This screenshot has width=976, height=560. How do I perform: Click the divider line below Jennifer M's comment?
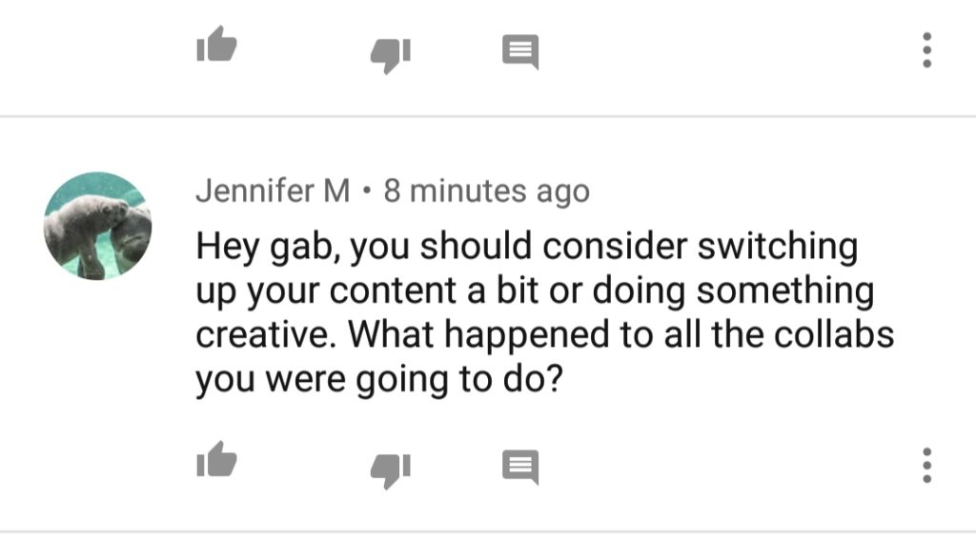(488, 531)
